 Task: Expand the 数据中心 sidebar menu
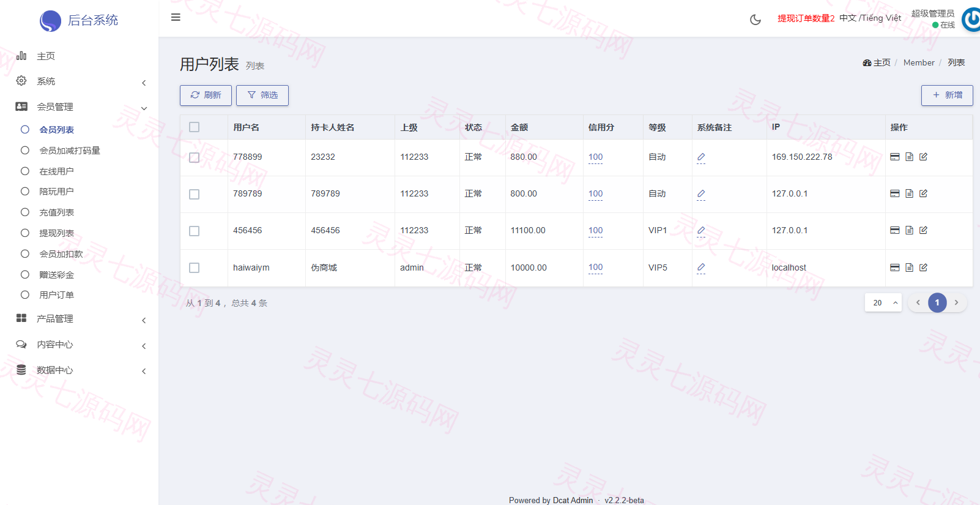[x=80, y=370]
